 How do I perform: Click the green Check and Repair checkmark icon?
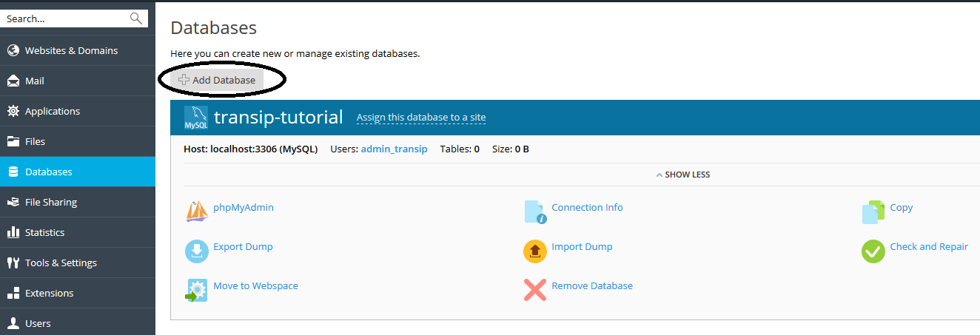point(873,251)
